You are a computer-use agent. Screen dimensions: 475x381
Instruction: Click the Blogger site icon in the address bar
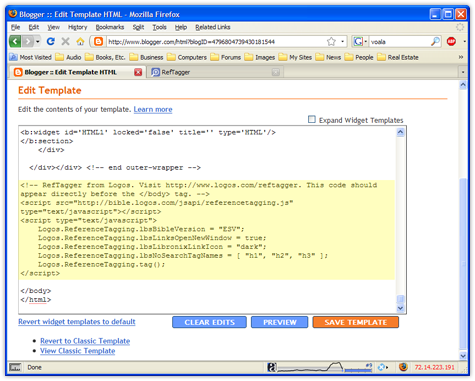98,41
